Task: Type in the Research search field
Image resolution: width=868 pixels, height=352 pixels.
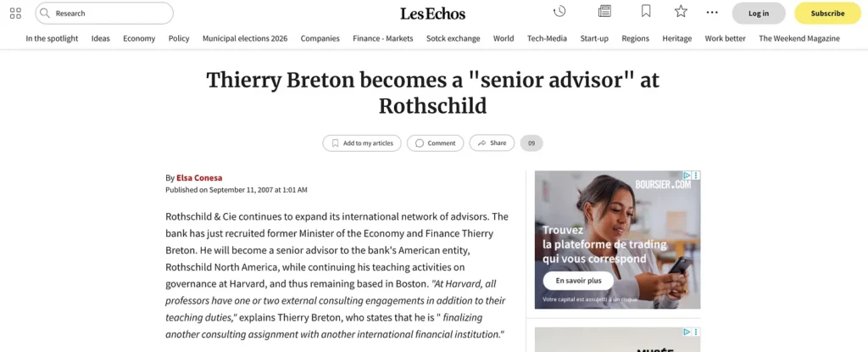Action: point(110,14)
